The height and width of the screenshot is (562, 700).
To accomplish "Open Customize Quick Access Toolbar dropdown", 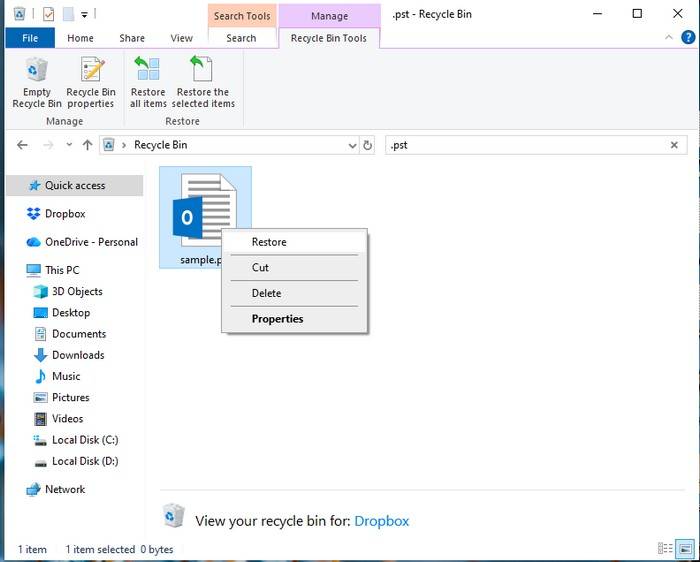I will click(84, 15).
